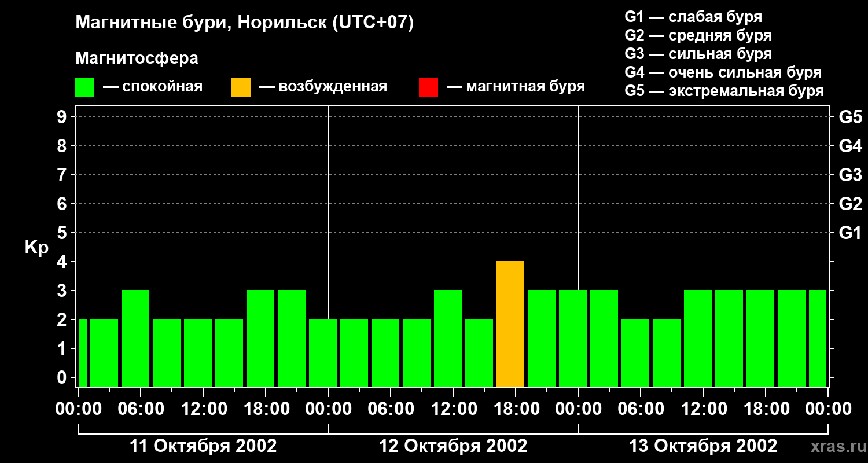
Task: Click the orange 'возбужденная' legend swatch
Action: (x=241, y=87)
